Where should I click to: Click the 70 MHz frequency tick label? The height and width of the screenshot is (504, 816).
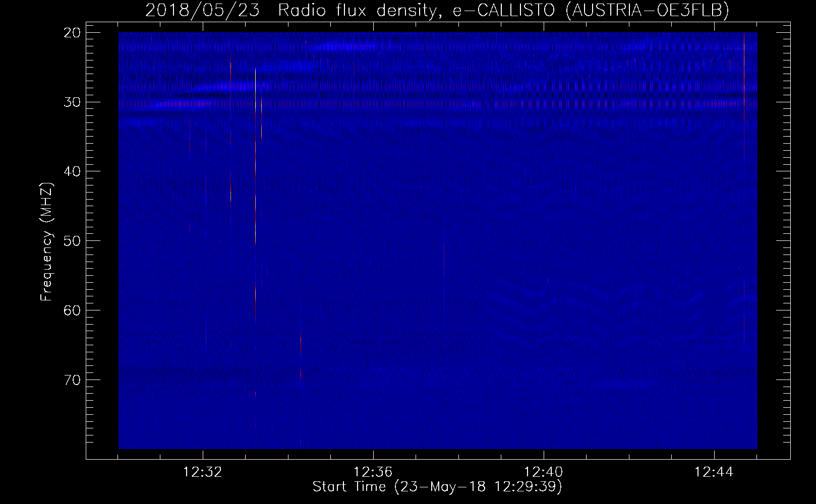[x=73, y=380]
